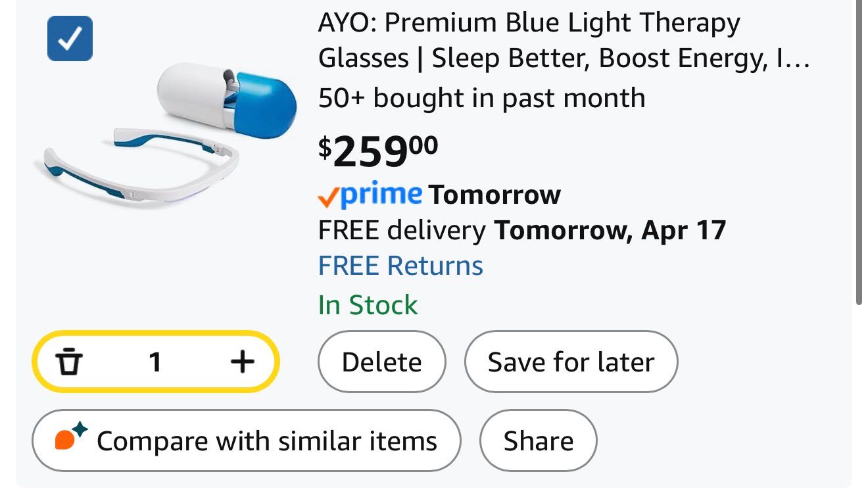Click the green In Stock label
The height and width of the screenshot is (499, 868).
[x=368, y=305]
